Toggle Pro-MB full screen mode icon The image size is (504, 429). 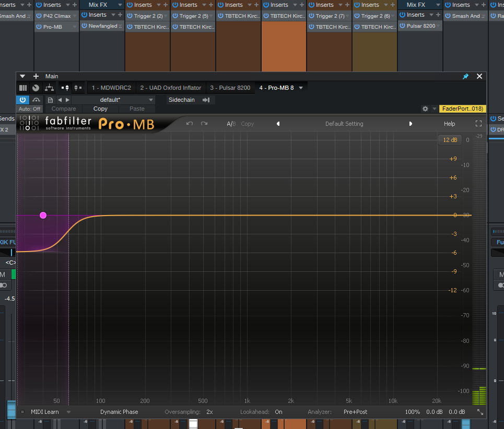478,124
